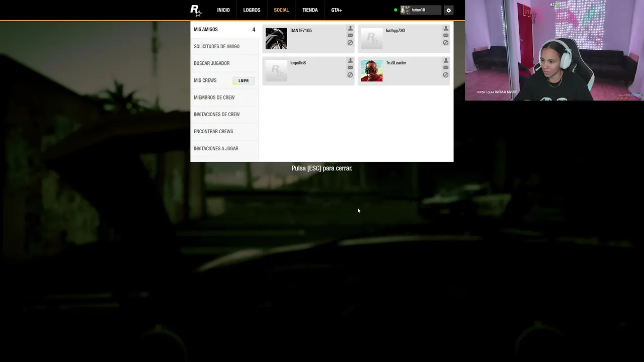Click DANTE7105's motorcycle avatar
Screen dimensions: 644x362
coord(276,39)
